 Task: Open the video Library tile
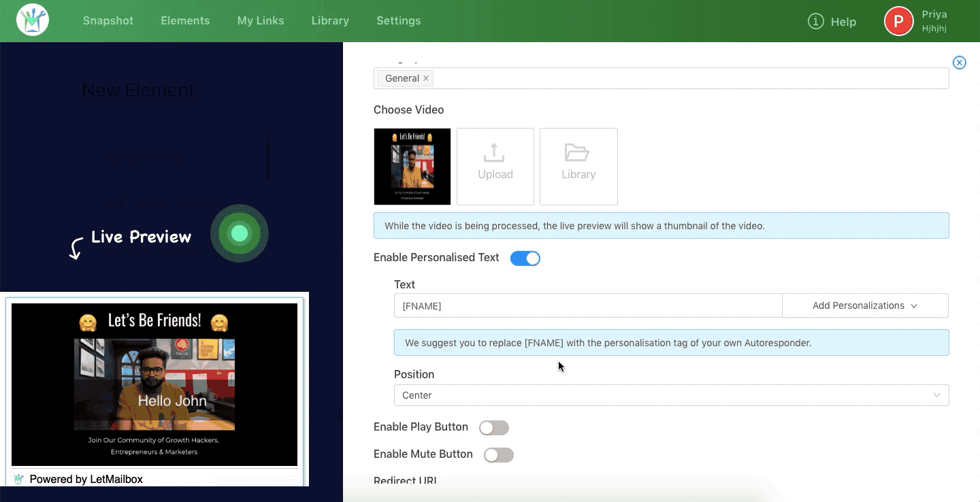(x=578, y=167)
